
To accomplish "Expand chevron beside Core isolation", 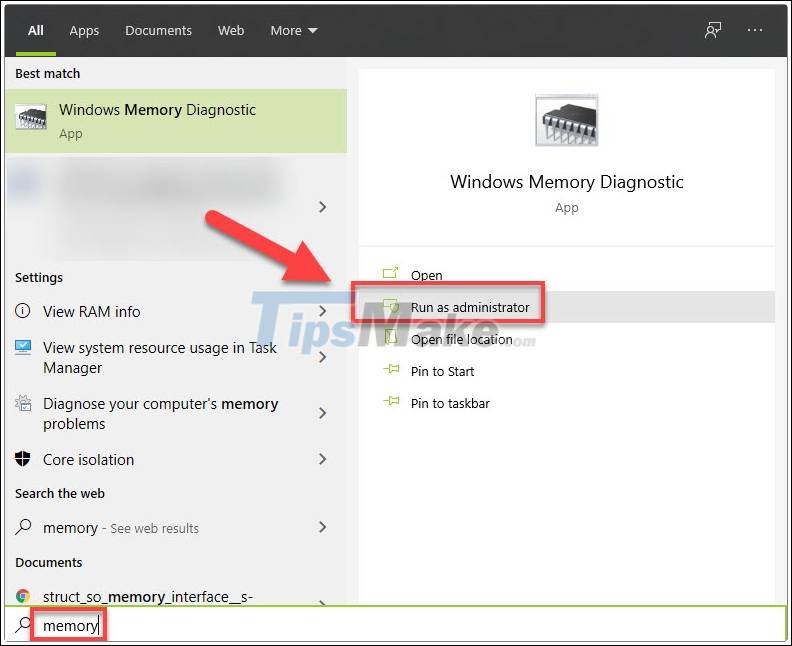I will pos(323,459).
